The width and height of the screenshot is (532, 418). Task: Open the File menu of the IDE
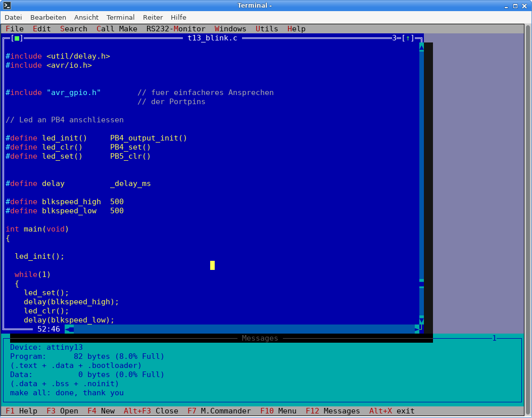coord(15,29)
